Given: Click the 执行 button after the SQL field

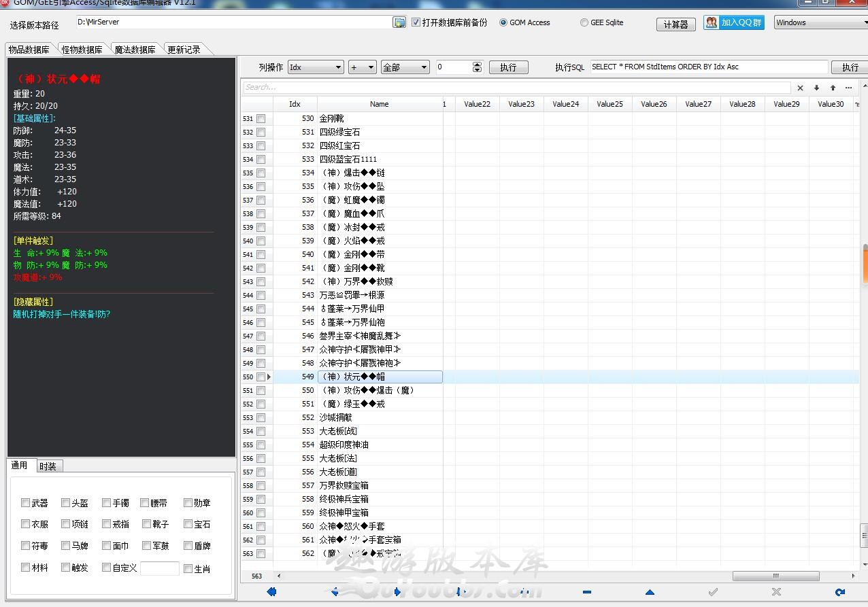Looking at the screenshot, I should click(850, 67).
